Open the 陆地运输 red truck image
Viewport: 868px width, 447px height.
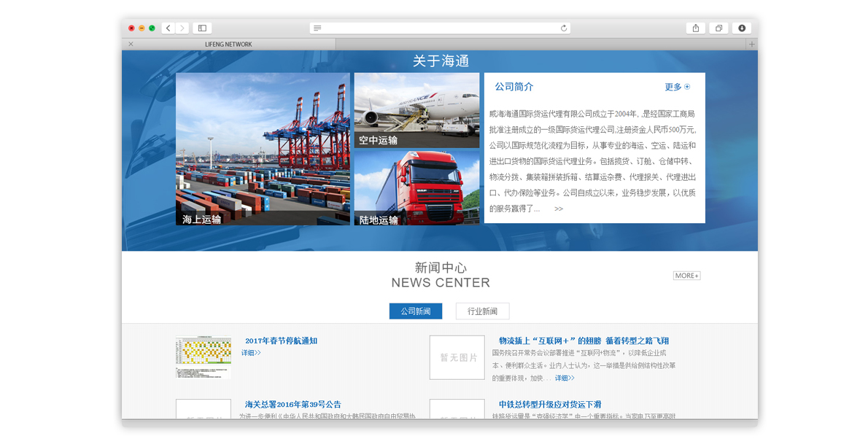[416, 188]
